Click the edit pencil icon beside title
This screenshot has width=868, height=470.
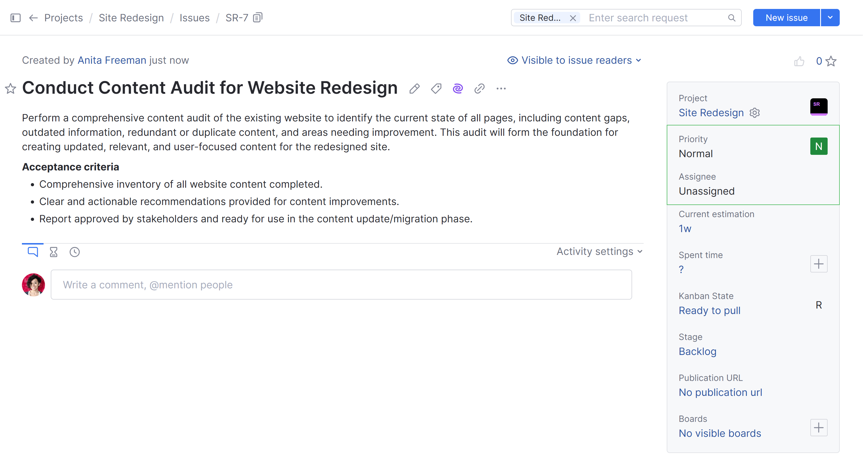[x=414, y=89]
